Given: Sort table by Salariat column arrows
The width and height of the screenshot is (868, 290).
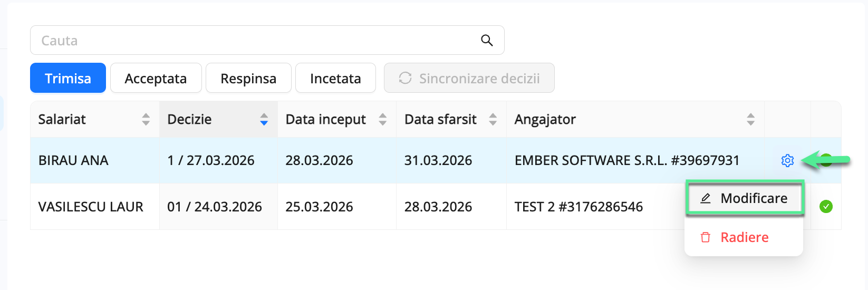Looking at the screenshot, I should tap(146, 119).
